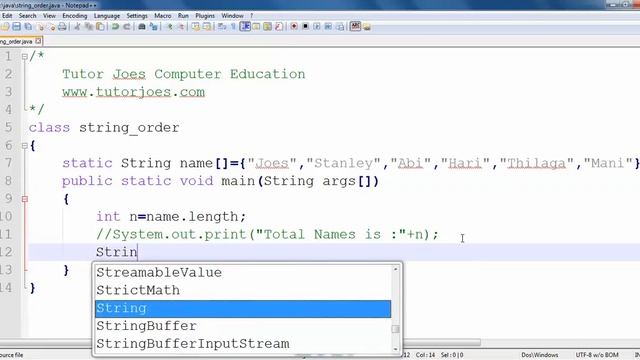640x360 pixels.
Task: Open the Replace toolbar icon
Action: pos(153,27)
